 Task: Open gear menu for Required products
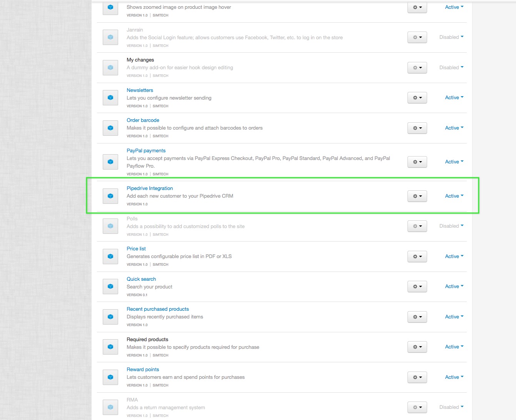click(417, 347)
